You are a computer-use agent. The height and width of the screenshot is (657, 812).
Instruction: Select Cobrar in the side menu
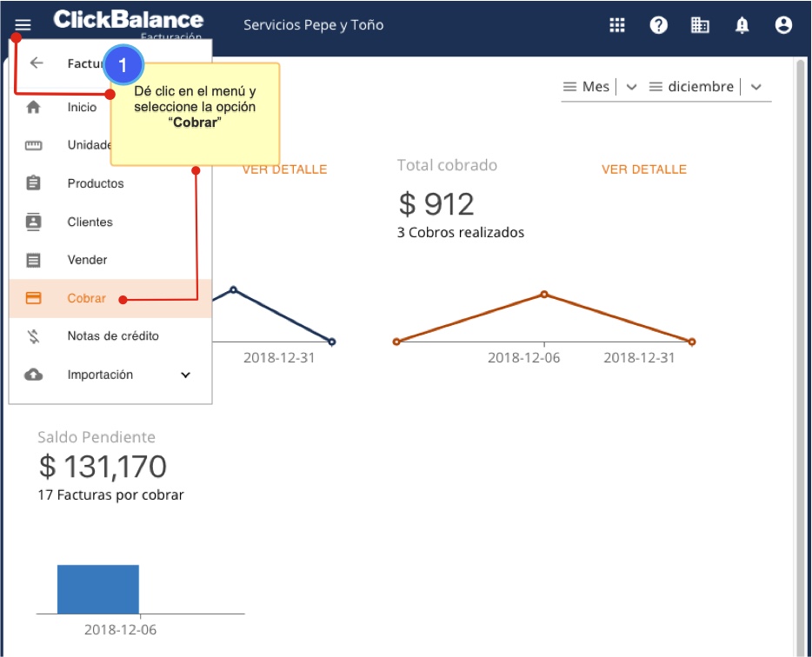[86, 298]
